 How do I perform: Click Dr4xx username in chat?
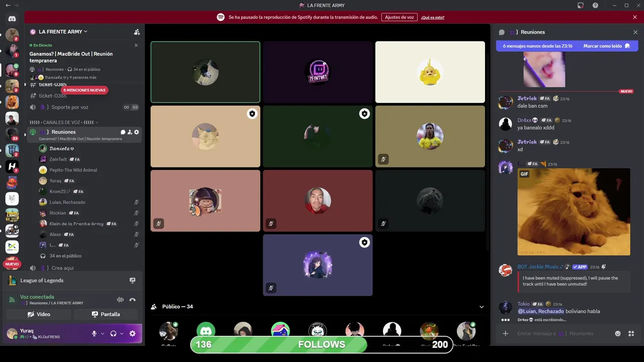pos(527,121)
